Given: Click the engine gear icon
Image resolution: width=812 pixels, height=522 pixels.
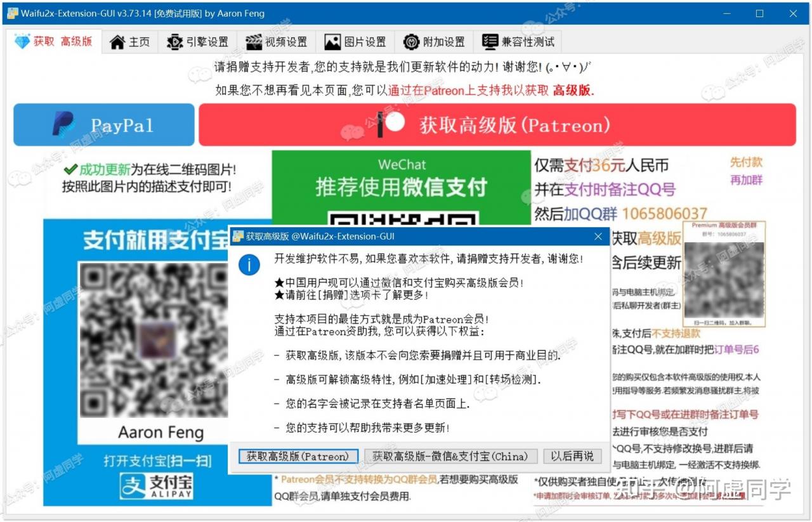Looking at the screenshot, I should point(174,42).
